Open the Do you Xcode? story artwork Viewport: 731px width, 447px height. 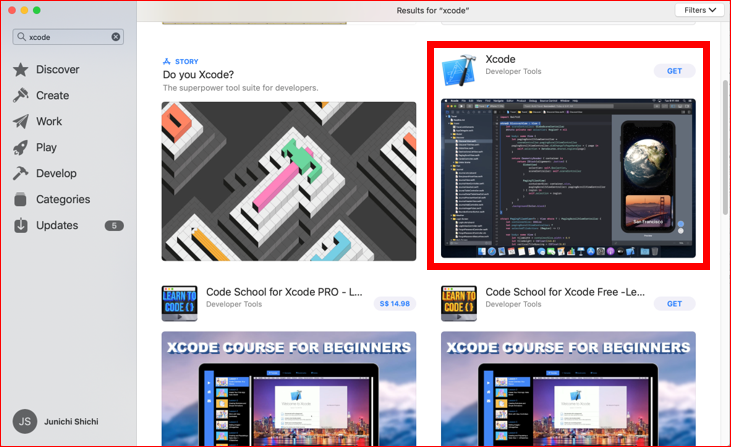(x=289, y=181)
